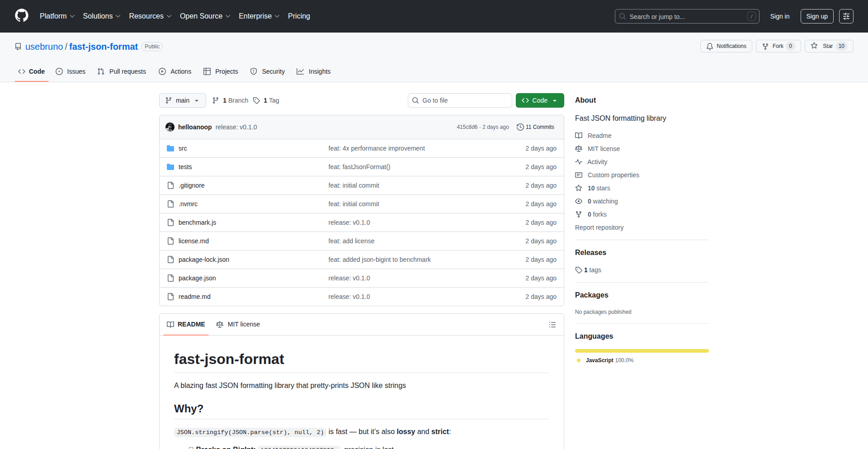Viewport: 868px width, 449px height.
Task: Click the Sign in link
Action: (x=780, y=16)
